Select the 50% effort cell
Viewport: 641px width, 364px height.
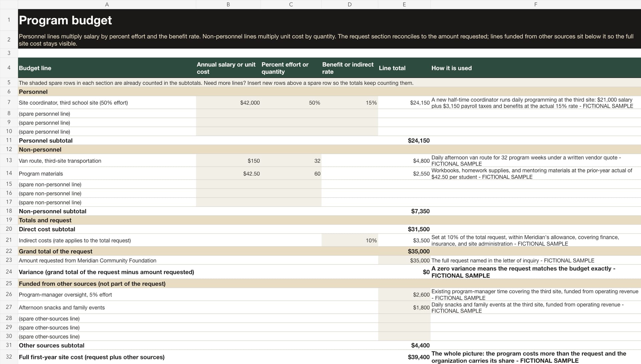tap(291, 103)
